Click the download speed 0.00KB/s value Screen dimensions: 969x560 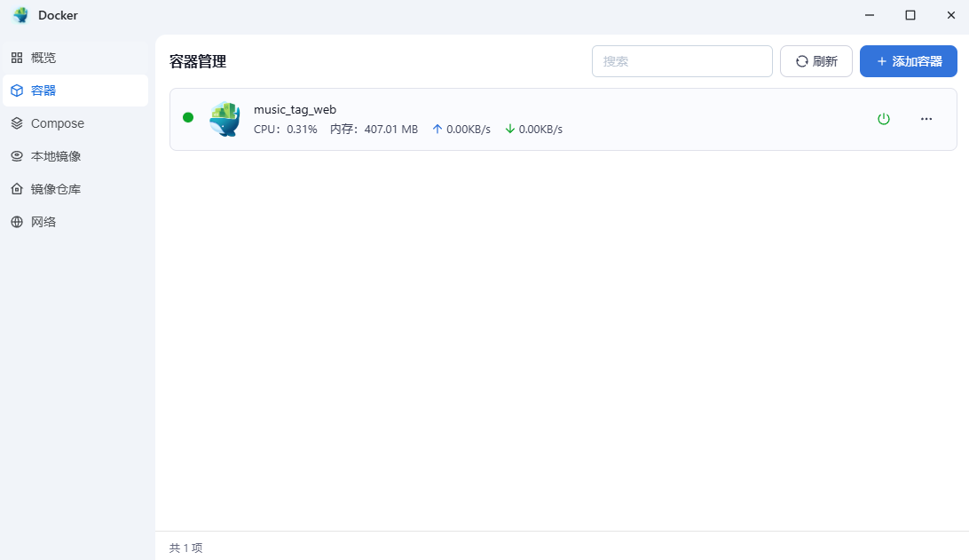coord(540,130)
